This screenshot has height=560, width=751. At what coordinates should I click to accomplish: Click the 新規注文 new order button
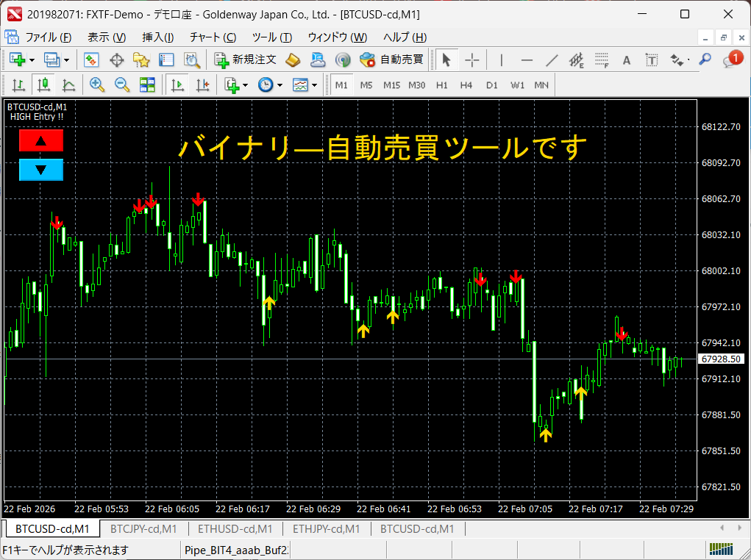point(245,60)
